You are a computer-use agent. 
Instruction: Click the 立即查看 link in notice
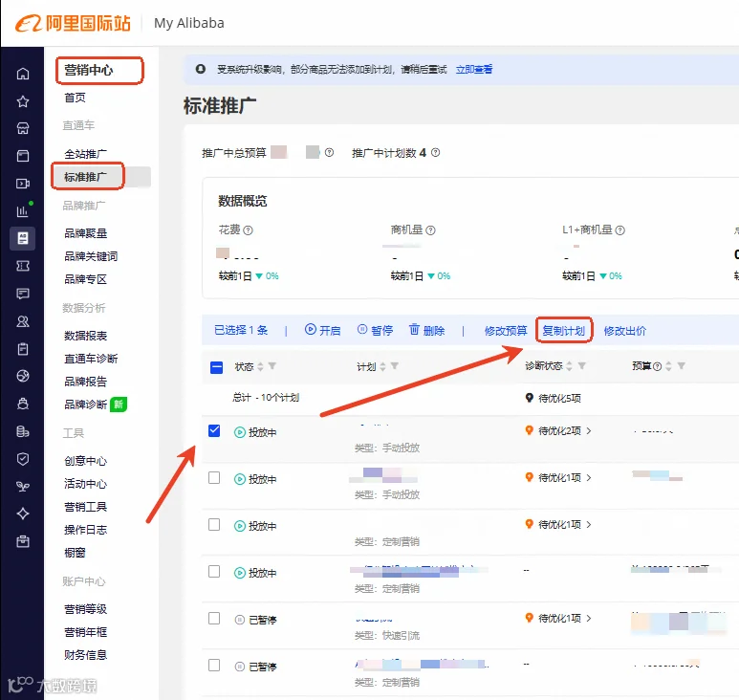pyautogui.click(x=474, y=69)
